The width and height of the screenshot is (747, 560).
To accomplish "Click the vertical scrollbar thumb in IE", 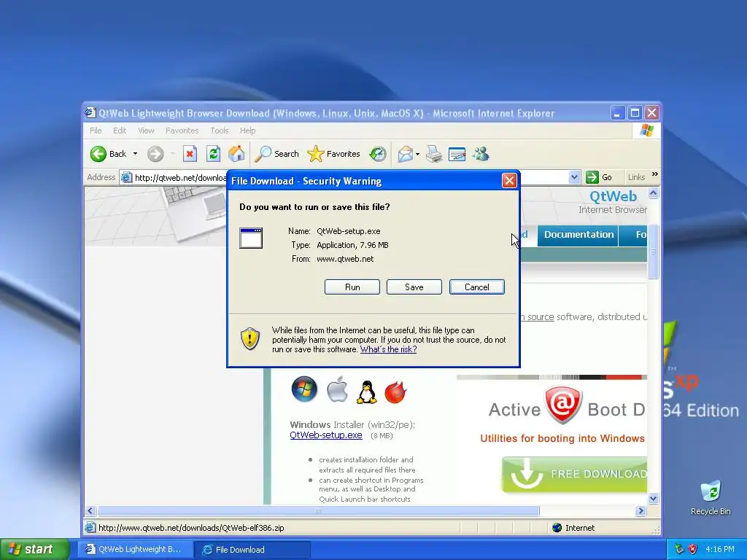I will 653,252.
